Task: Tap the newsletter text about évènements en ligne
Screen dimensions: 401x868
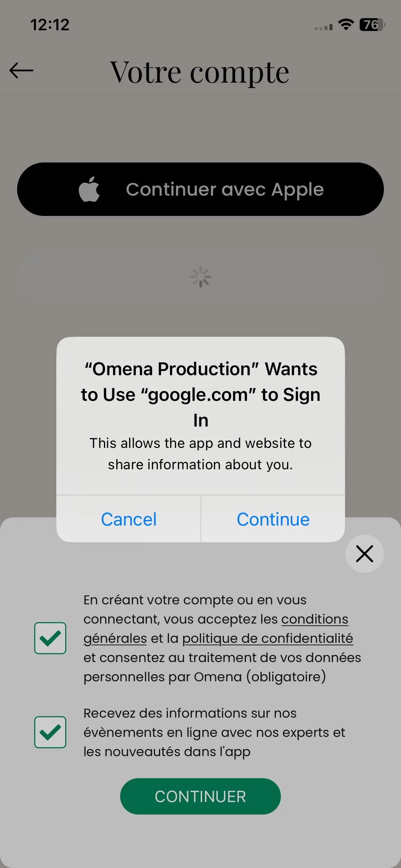Action: click(214, 732)
